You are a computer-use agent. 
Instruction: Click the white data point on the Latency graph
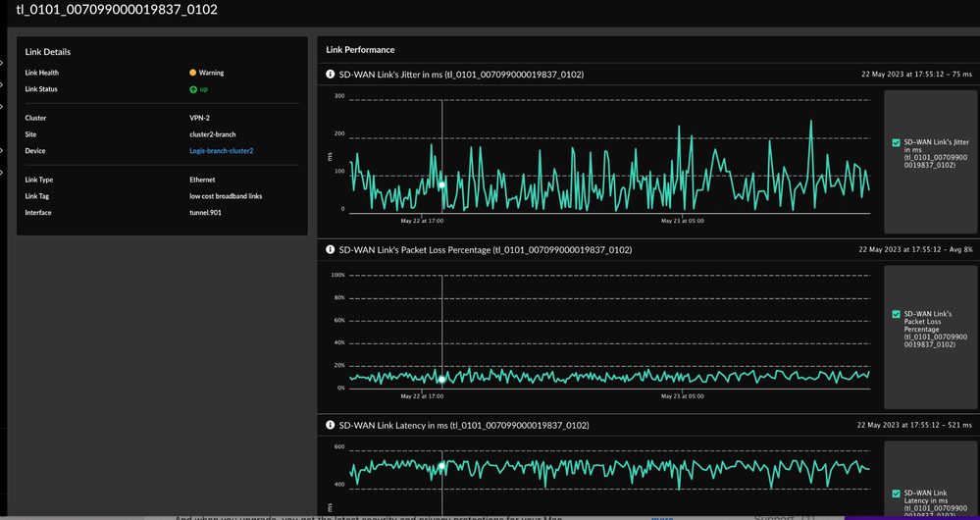(x=441, y=467)
